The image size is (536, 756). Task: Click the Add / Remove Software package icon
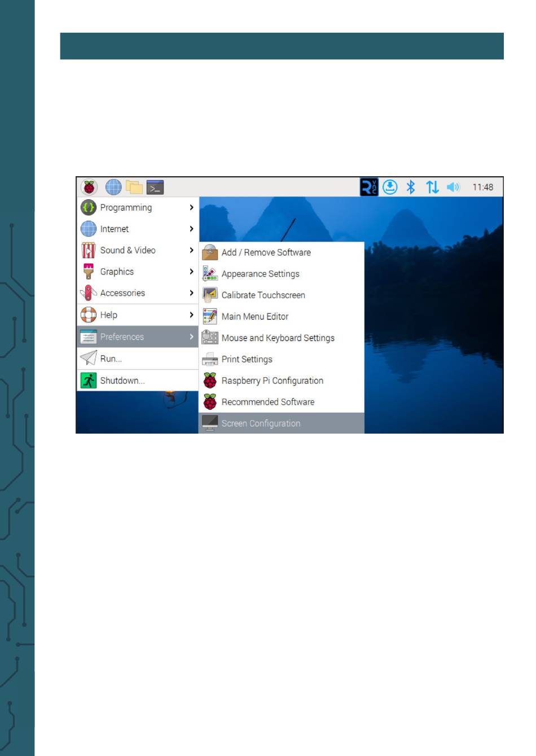pyautogui.click(x=210, y=252)
